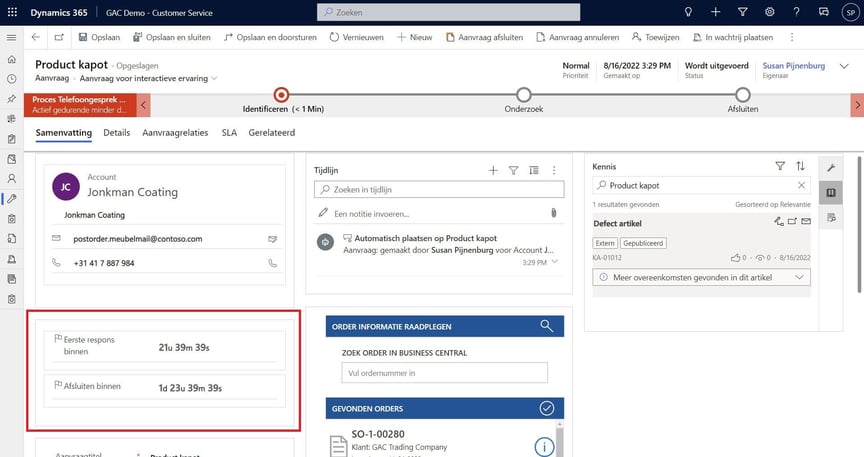The height and width of the screenshot is (457, 864).
Task: Open timeline more options menu
Action: click(554, 170)
